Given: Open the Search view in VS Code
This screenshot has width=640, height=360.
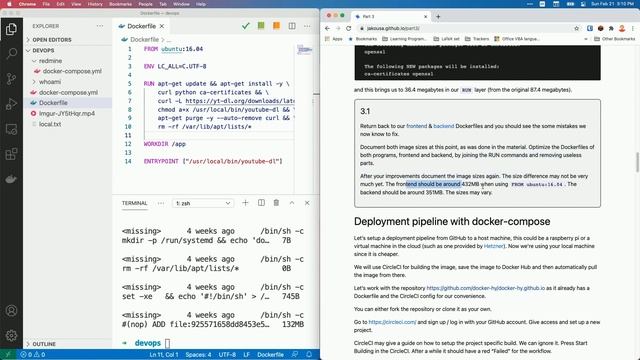Looking at the screenshot, I should coord(11,53).
